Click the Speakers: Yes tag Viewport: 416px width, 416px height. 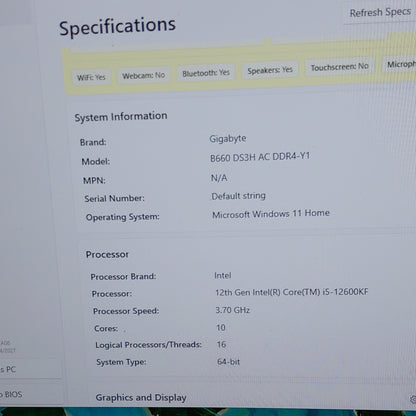click(270, 70)
